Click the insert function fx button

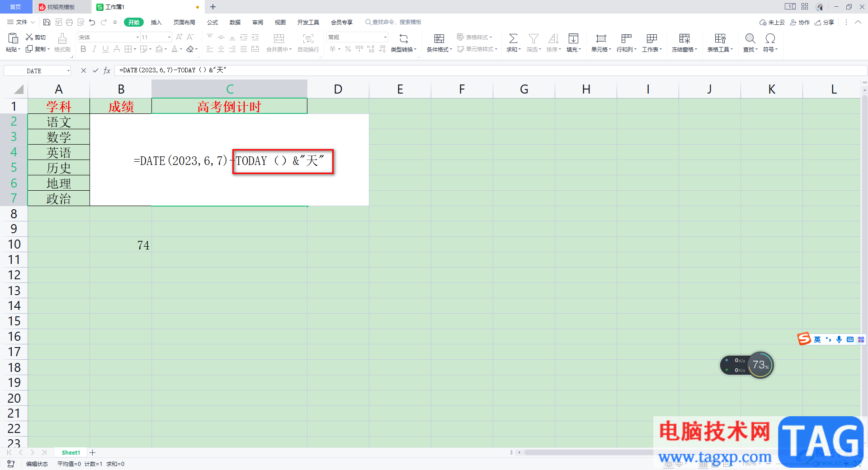[x=107, y=70]
